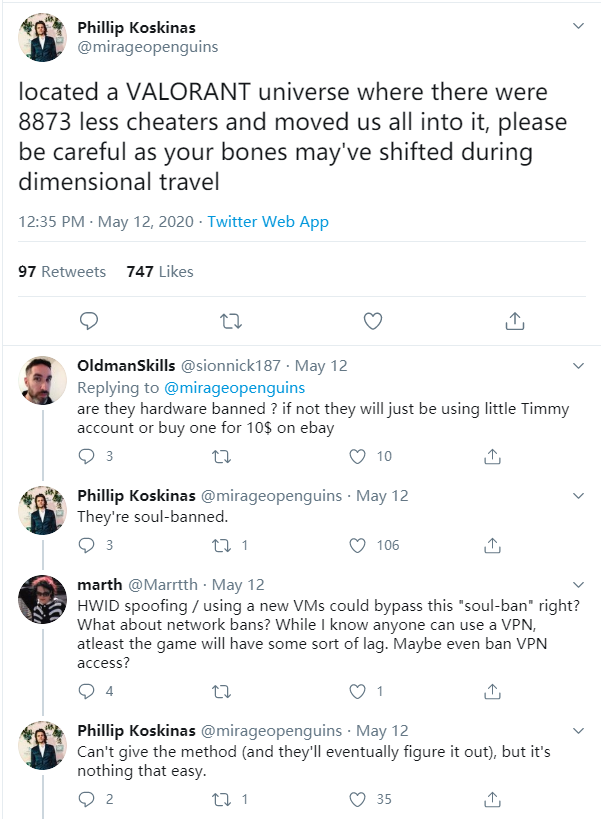Open the Twitter Web App link
Image resolution: width=601 pixels, height=819 pixels.
click(x=268, y=222)
